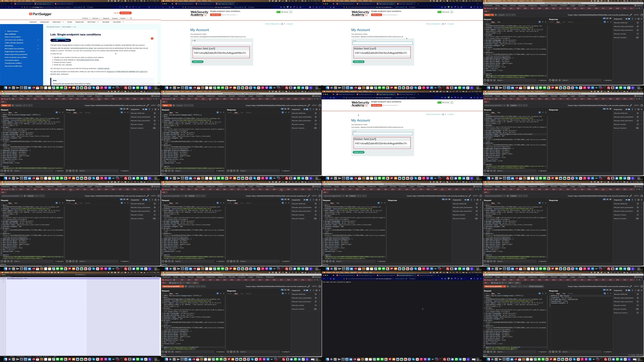Click the Follow redirection button

click(x=536, y=287)
